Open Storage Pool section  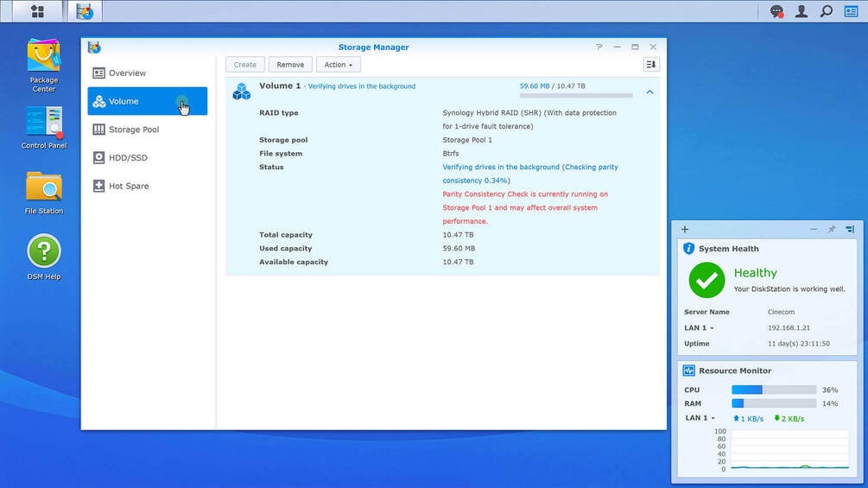[x=147, y=130]
